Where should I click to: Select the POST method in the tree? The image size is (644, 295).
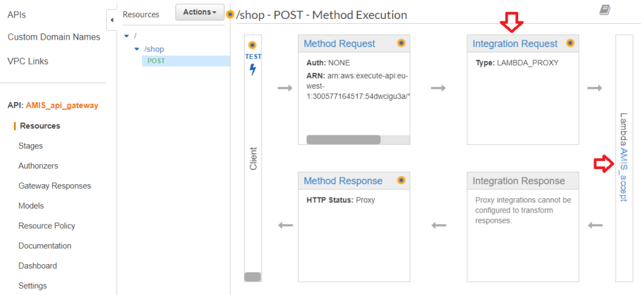tap(156, 61)
